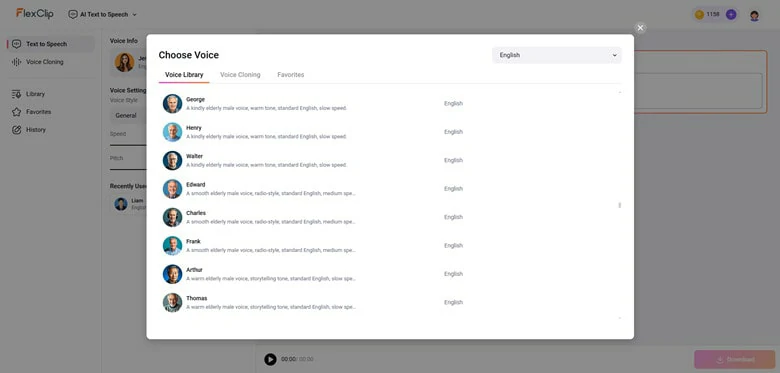
Task: Switch to the Voice Library tab
Action: 184,75
